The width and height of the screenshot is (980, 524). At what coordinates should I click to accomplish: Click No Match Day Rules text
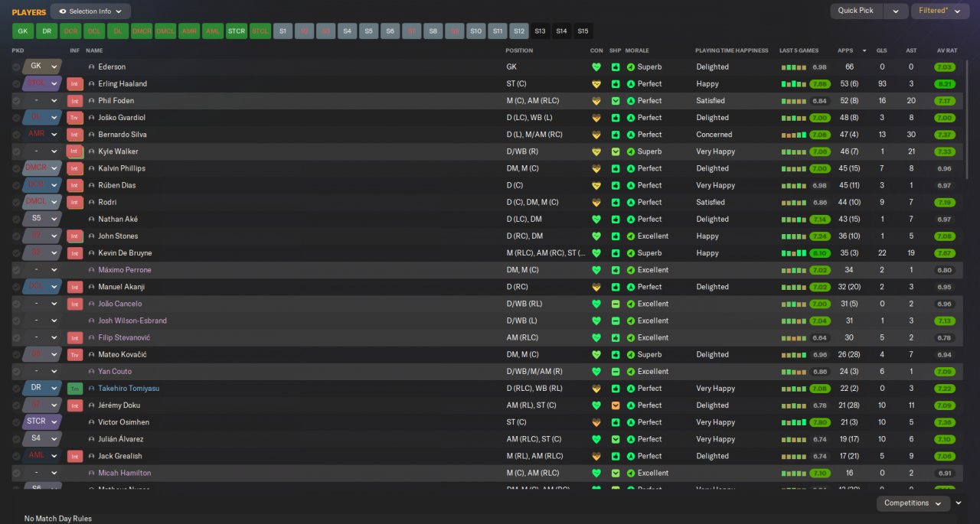click(x=58, y=519)
